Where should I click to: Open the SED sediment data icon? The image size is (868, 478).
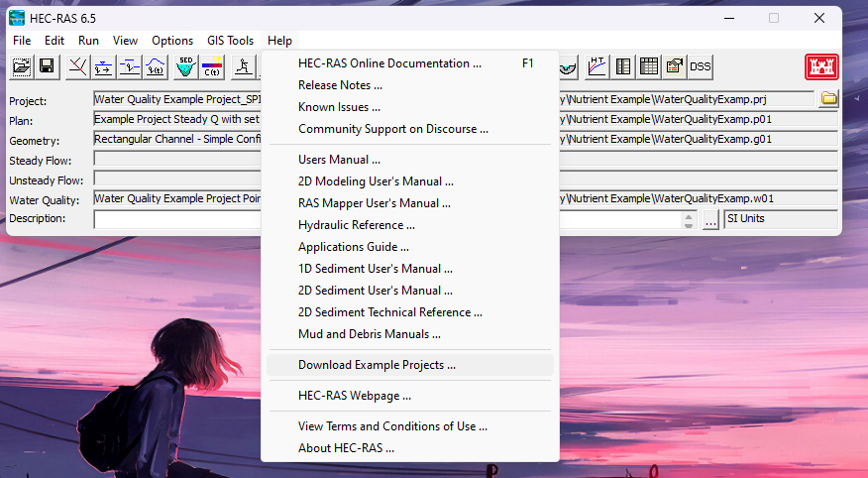click(186, 67)
